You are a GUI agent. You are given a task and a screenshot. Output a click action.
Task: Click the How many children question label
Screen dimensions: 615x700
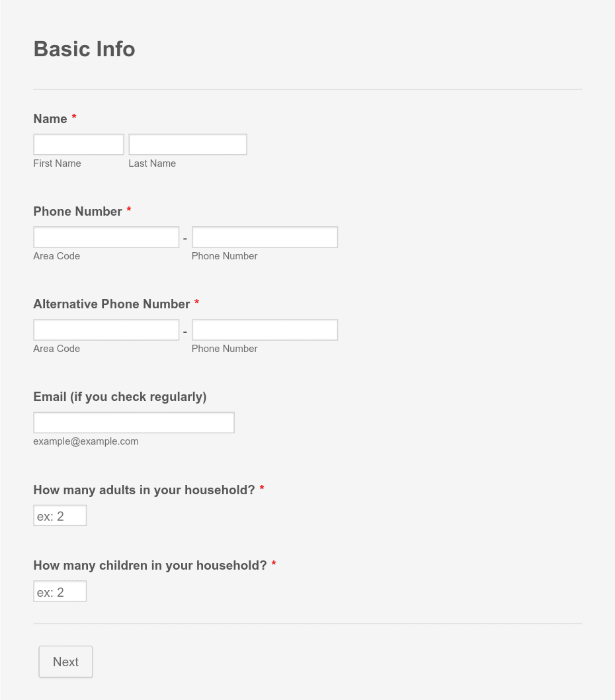[x=150, y=566]
